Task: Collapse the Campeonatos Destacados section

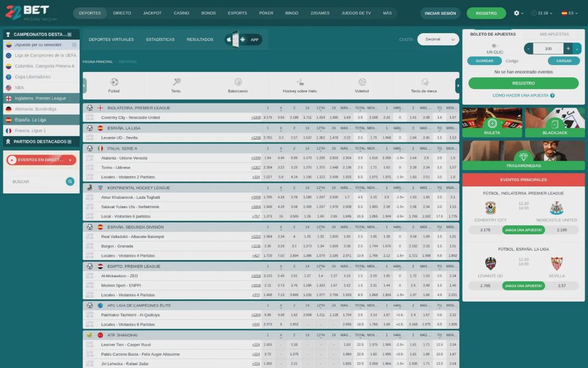Action: [69, 34]
